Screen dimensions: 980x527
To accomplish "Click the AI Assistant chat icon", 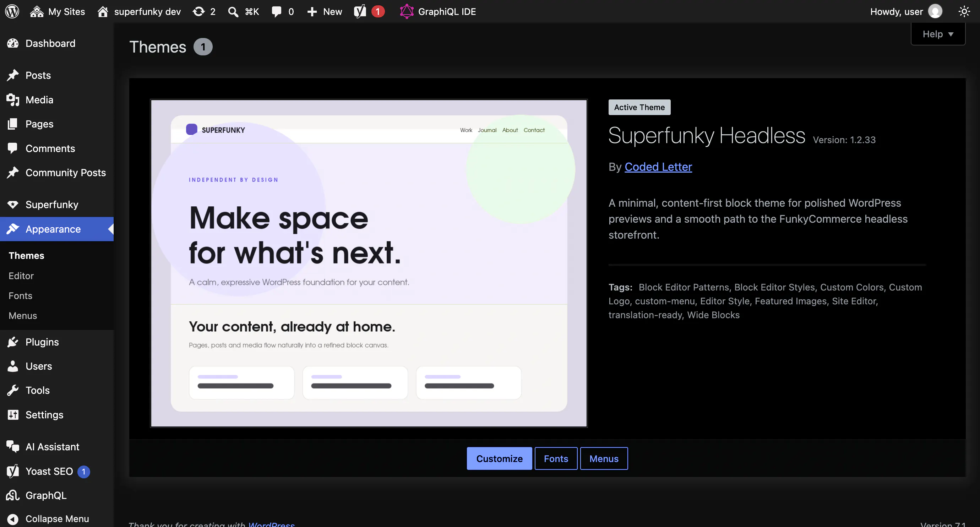I will 13,447.
